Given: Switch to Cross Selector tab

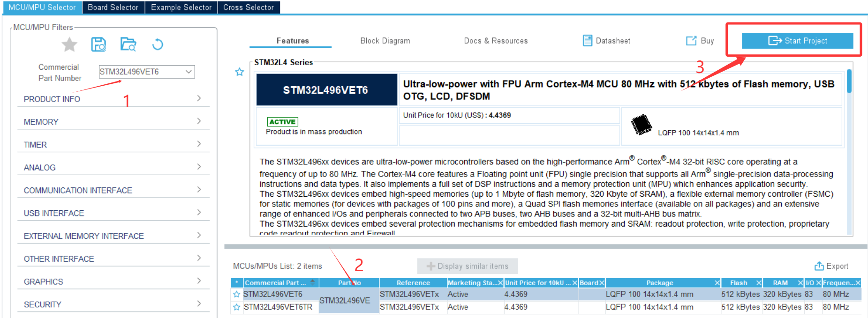Looking at the screenshot, I should pyautogui.click(x=249, y=7).
